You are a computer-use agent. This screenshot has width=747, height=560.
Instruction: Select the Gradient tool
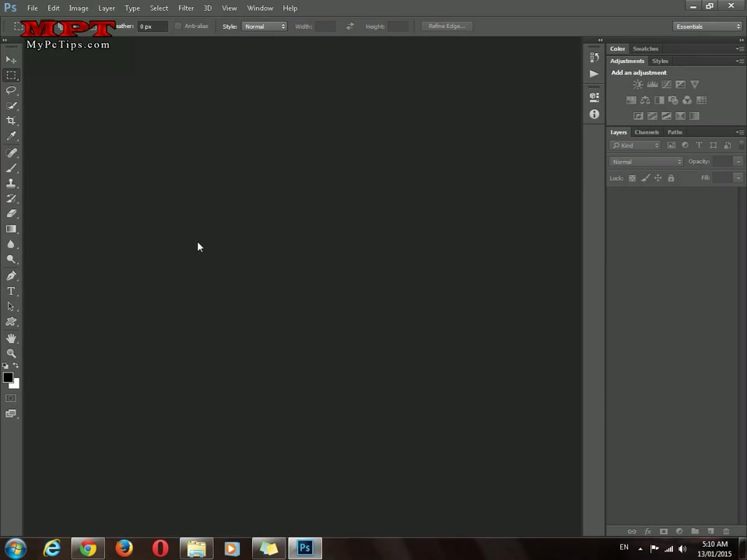tap(11, 229)
